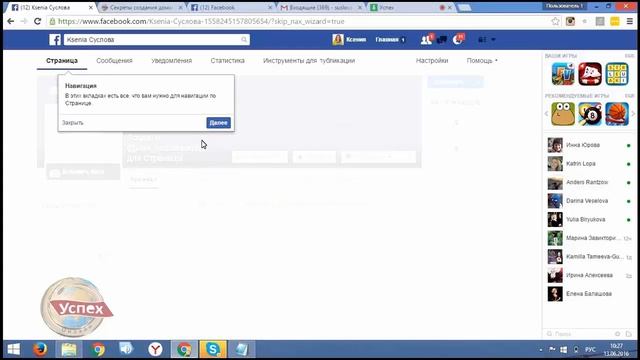Screen dimensions: 640x360
Task: Open chat settings gear icon
Action: click(x=618, y=334)
